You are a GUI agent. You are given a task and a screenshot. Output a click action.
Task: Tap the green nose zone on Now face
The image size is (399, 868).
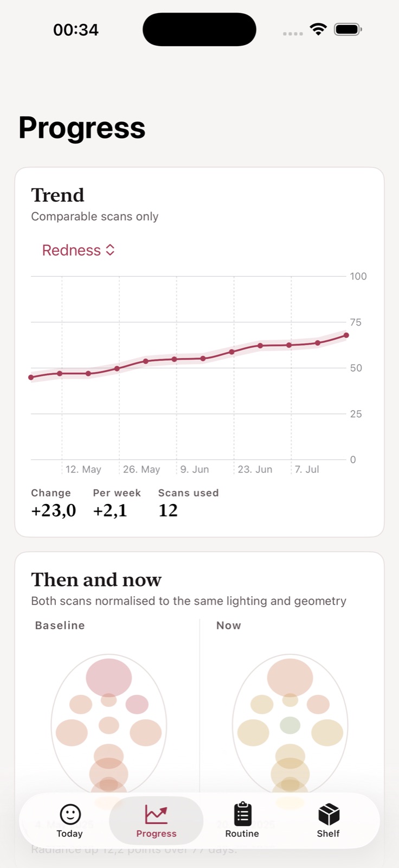click(x=290, y=725)
